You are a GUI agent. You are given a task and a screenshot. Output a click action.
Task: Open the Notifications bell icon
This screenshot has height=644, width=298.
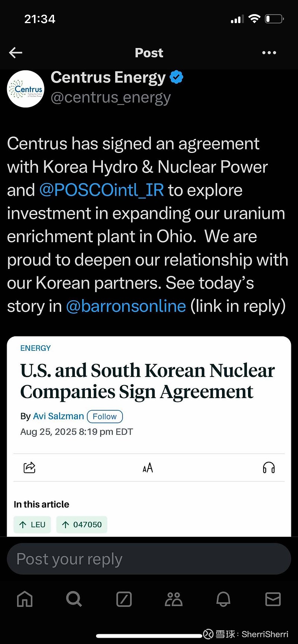pos(223,599)
